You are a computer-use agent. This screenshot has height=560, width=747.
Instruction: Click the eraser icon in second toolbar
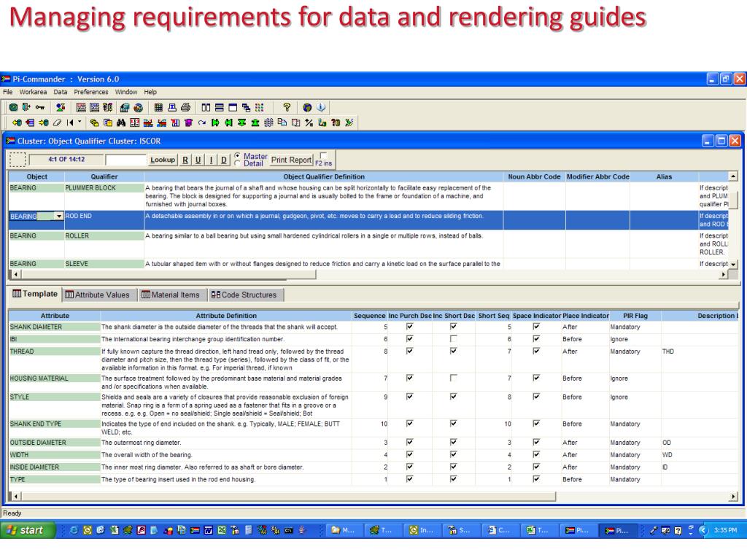pyautogui.click(x=57, y=122)
